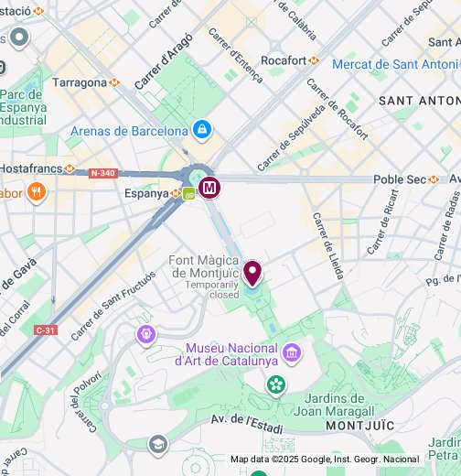Screen dimensions: 461x476
Task: Select the maroon M metro marker at Espanya
Action: coord(209,188)
